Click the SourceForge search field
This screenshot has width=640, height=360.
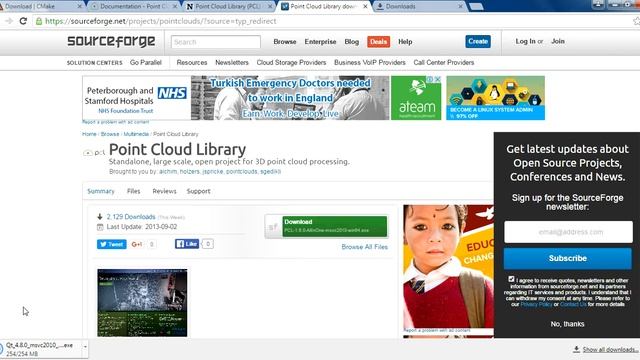tap(216, 42)
